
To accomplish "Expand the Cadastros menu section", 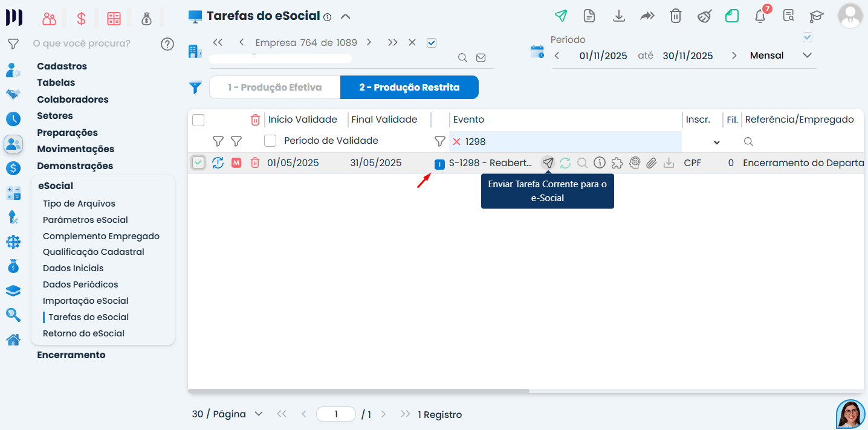I will point(62,66).
